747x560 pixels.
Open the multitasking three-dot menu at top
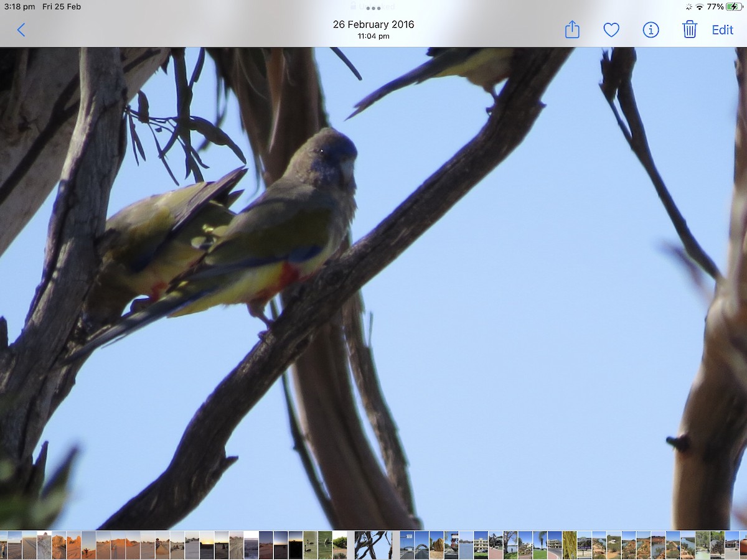374,8
